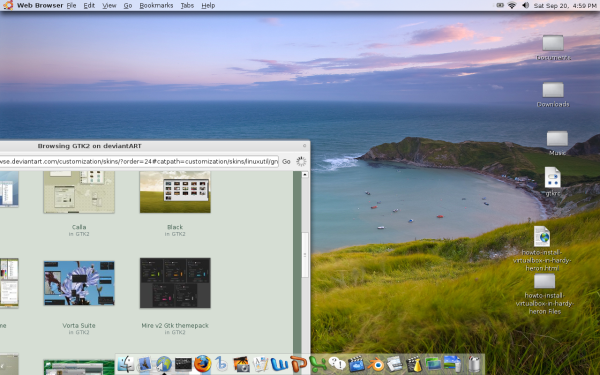Open chat bubbles icon in dock
600x375 pixels.
(337, 364)
